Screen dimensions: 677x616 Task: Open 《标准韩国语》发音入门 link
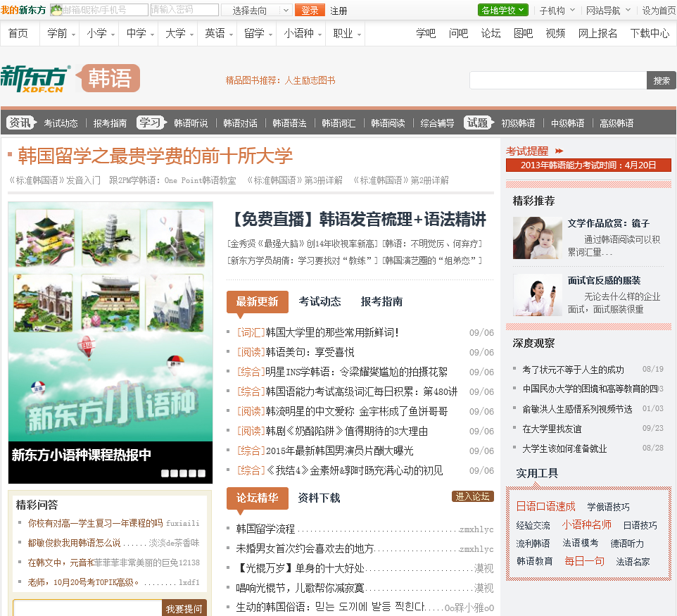click(55, 180)
